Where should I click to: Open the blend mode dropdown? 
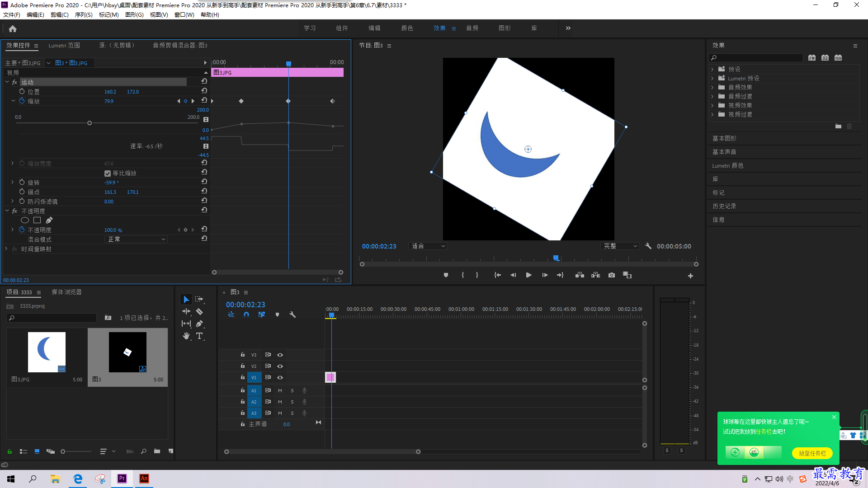[x=136, y=239]
